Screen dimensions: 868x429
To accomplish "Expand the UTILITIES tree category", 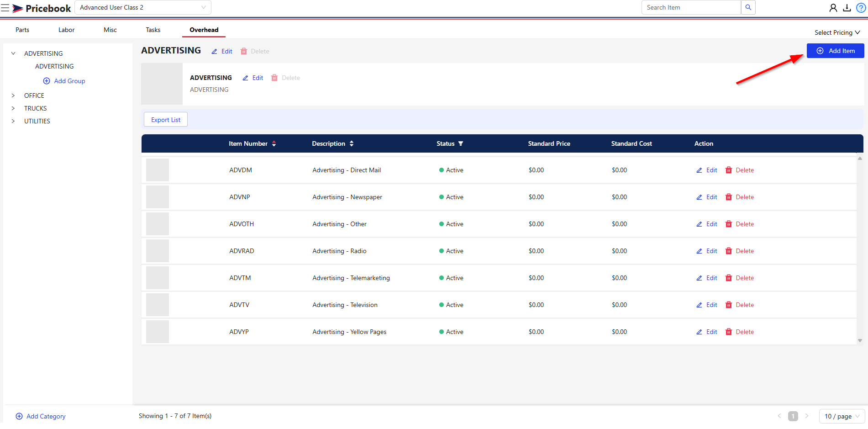I will pyautogui.click(x=13, y=121).
